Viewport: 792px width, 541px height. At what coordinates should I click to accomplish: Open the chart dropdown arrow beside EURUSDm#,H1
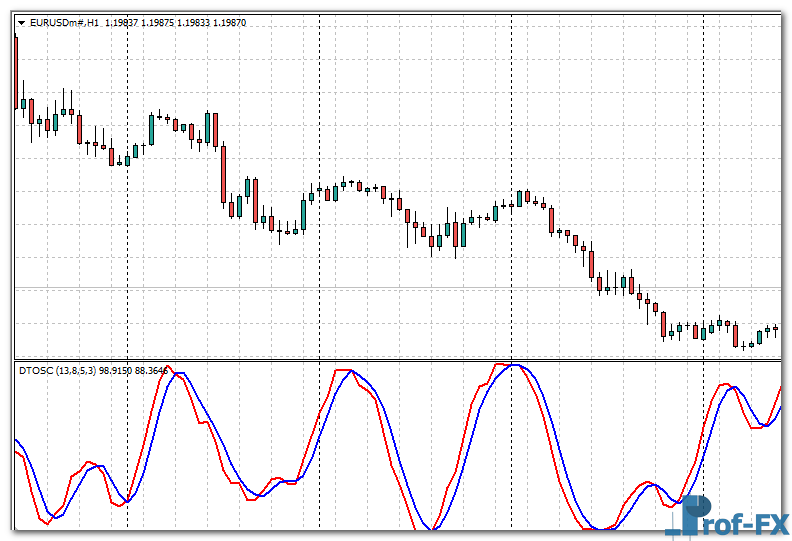[21, 22]
